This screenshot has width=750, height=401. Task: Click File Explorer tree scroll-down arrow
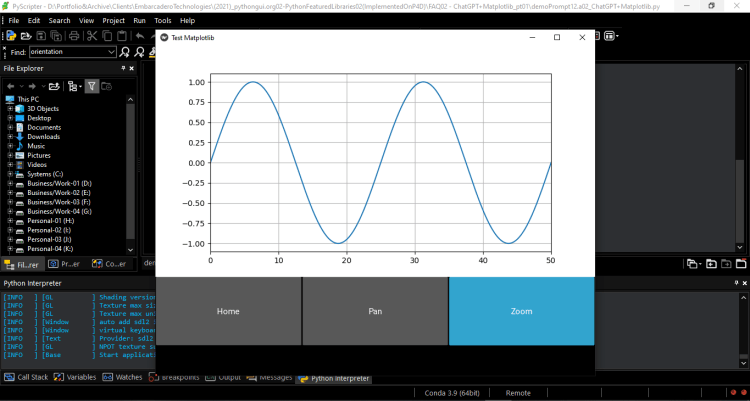131,250
